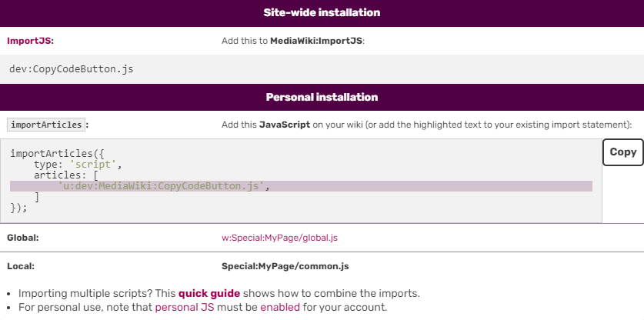Click the Site-wide installation header
This screenshot has height=320, width=644.
point(322,13)
